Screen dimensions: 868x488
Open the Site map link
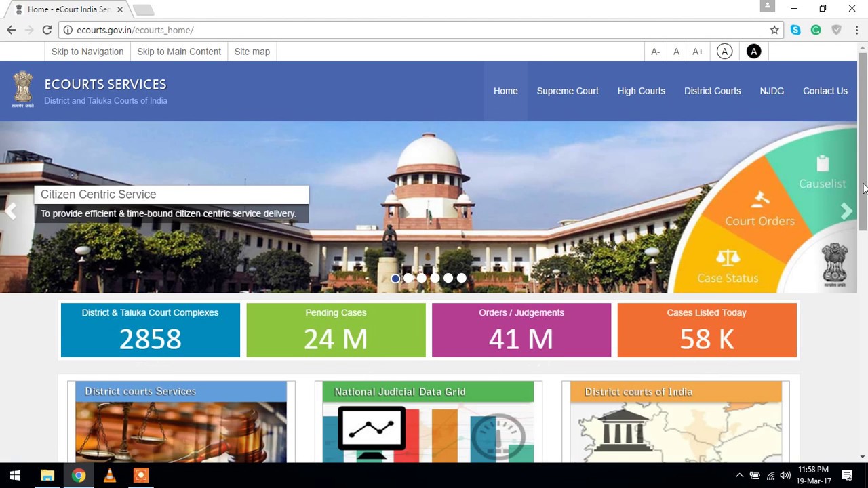[x=252, y=52]
